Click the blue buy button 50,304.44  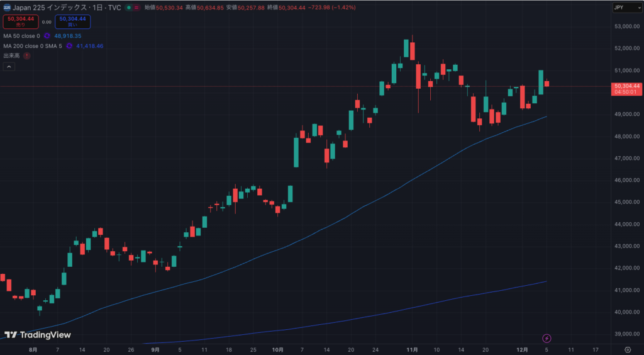72,21
